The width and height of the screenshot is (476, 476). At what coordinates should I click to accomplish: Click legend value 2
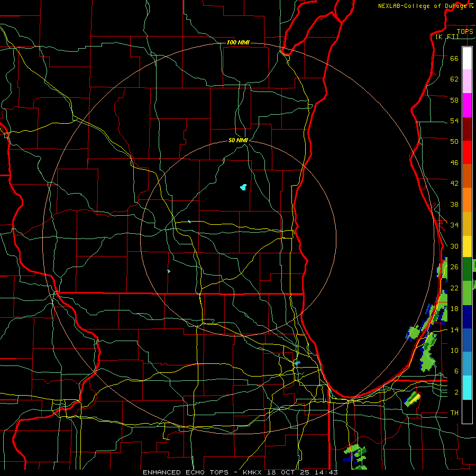point(456,392)
